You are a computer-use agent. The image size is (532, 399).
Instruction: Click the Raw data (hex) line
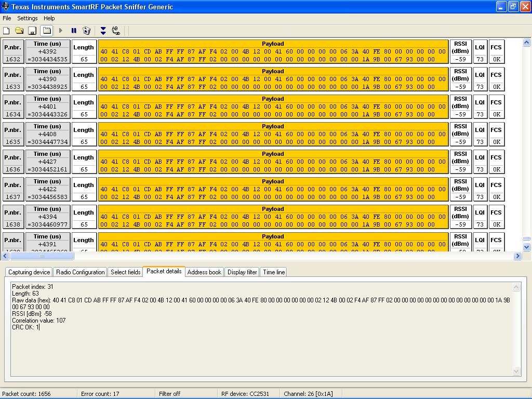[261, 303]
